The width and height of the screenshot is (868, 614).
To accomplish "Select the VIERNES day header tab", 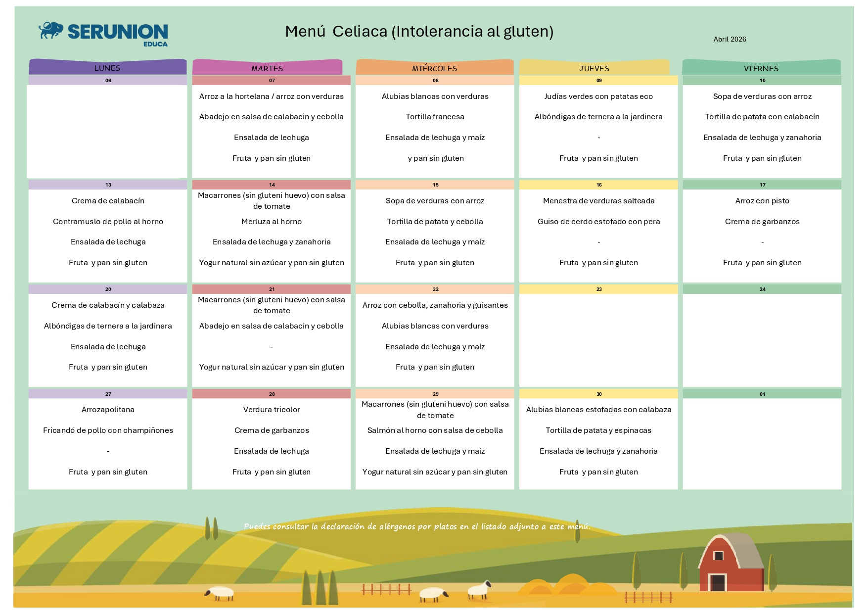I will 761,68.
